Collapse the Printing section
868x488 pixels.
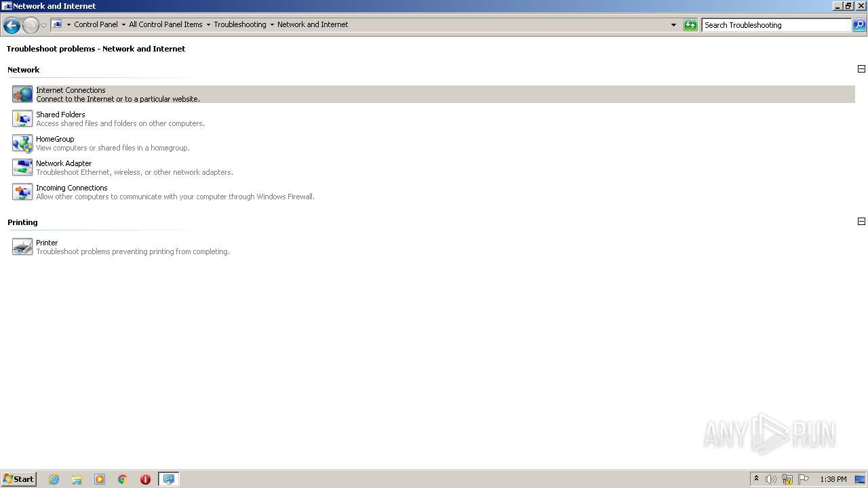[861, 222]
